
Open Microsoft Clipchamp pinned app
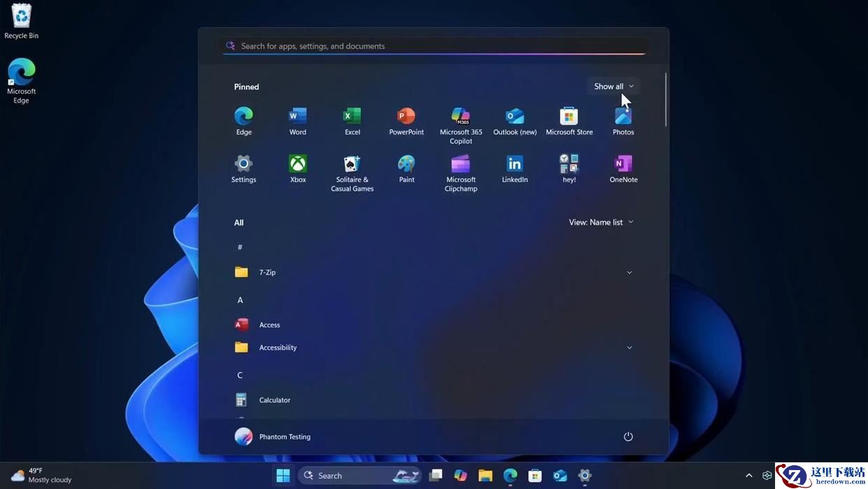click(x=461, y=173)
